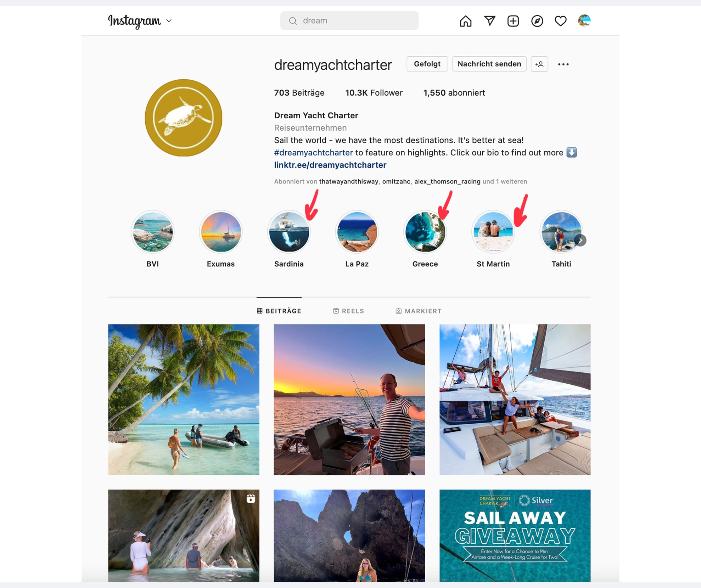Open Explore compass icon
The width and height of the screenshot is (701, 588).
coord(537,21)
